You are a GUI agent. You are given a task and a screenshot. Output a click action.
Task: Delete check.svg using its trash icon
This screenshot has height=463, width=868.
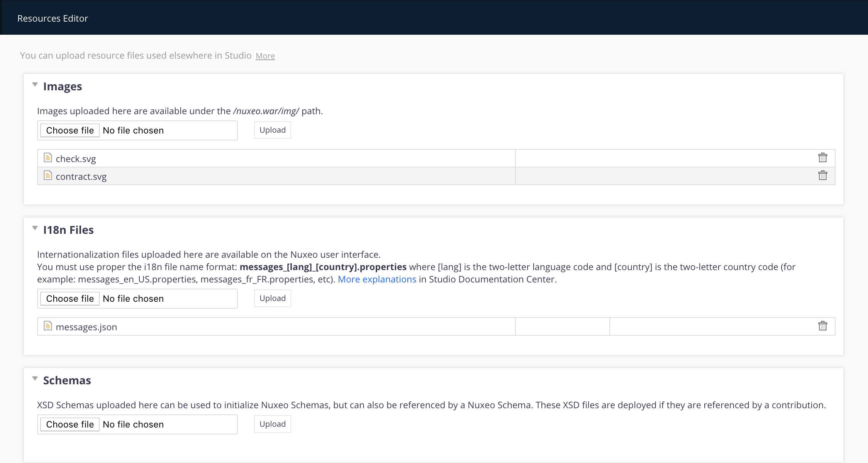pos(822,158)
